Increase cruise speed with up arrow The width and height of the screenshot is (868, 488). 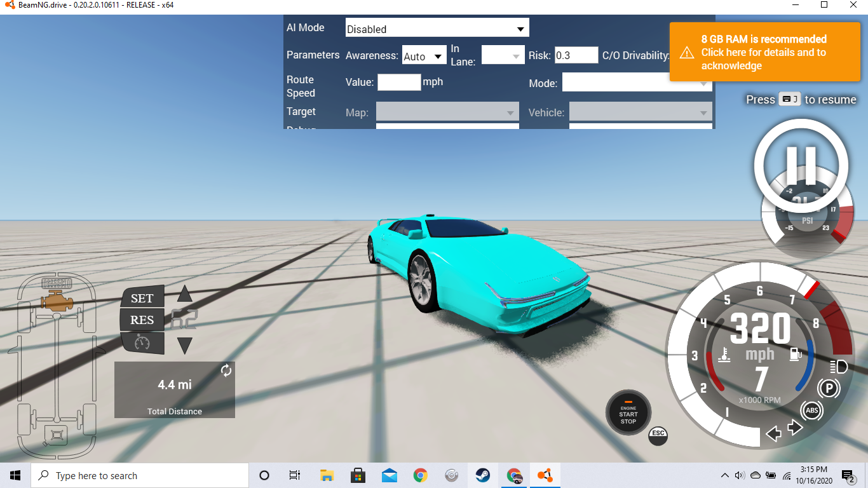(184, 294)
